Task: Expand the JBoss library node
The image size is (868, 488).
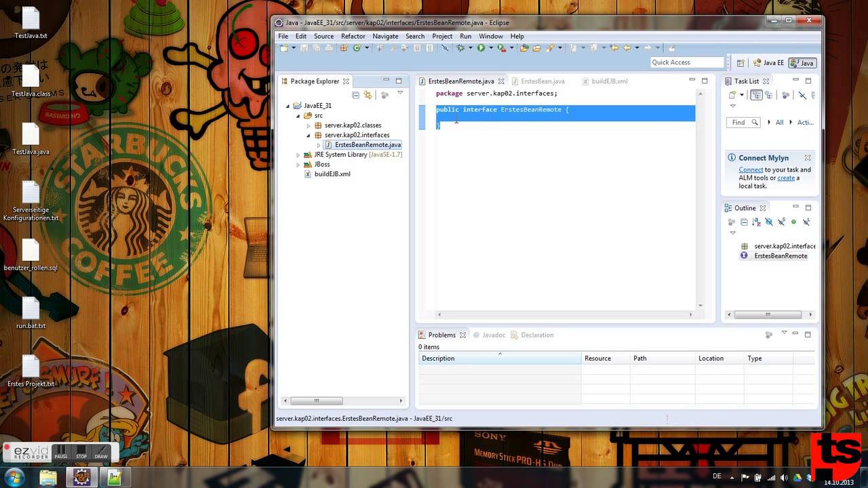Action: pyautogui.click(x=298, y=164)
